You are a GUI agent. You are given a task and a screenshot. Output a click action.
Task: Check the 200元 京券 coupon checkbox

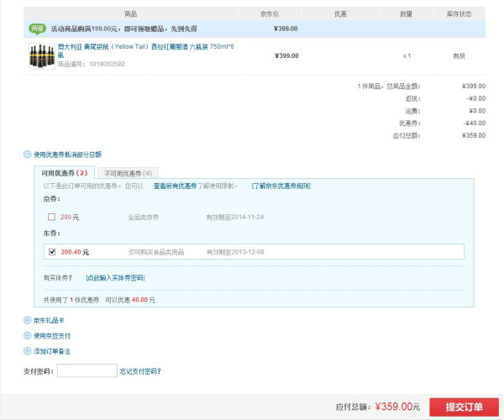(x=51, y=217)
